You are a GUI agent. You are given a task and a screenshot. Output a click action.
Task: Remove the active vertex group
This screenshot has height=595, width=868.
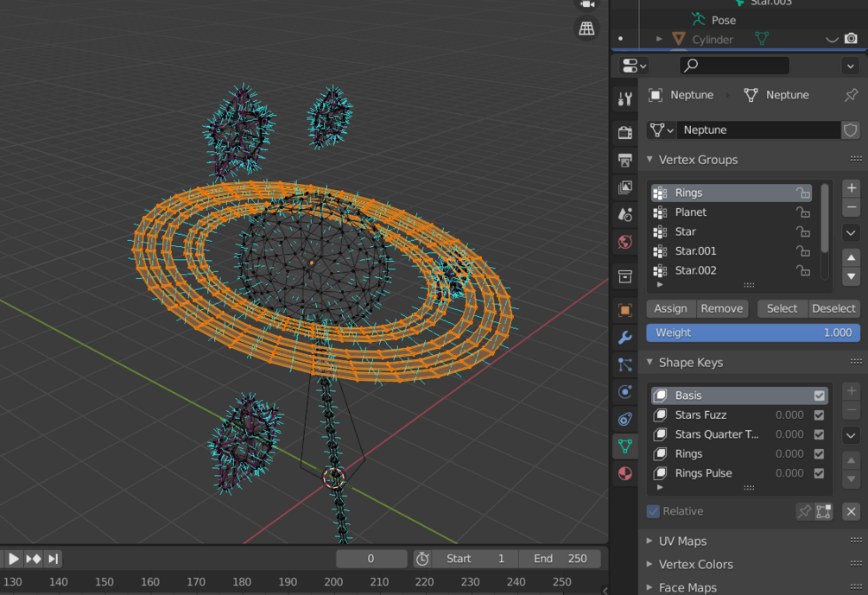[x=852, y=207]
